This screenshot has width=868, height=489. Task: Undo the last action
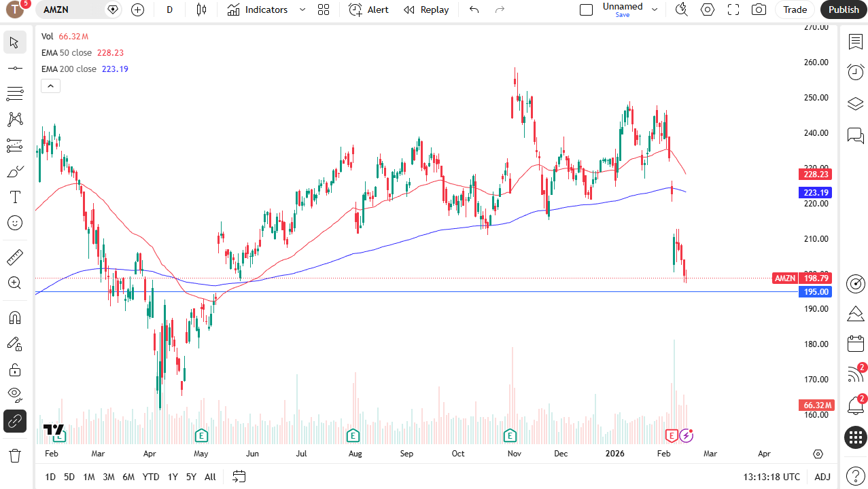coord(474,10)
